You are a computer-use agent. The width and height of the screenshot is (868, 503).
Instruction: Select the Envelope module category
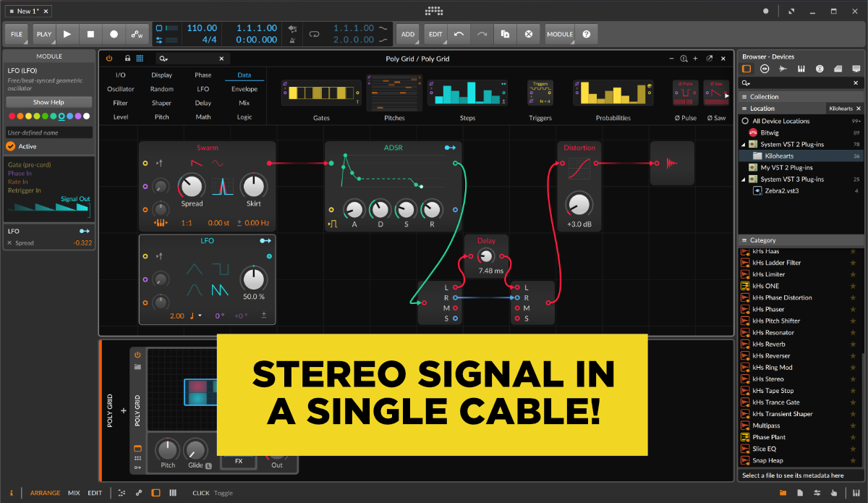[x=244, y=89]
